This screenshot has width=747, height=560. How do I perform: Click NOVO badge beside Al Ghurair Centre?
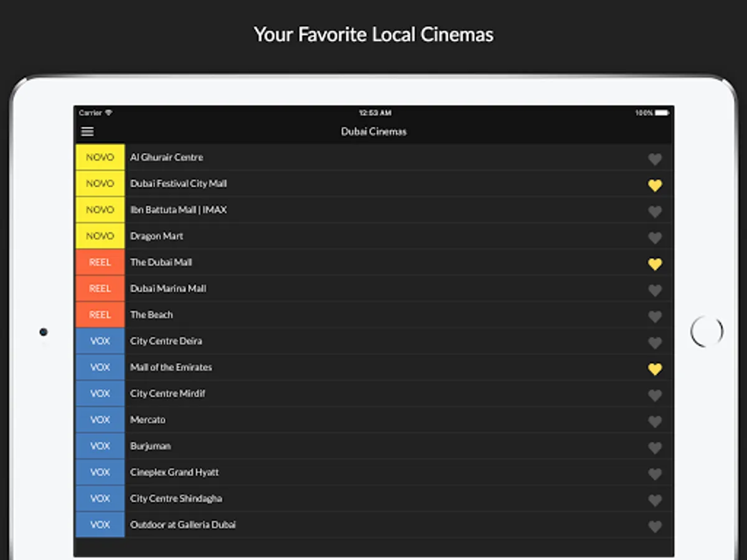pos(100,157)
